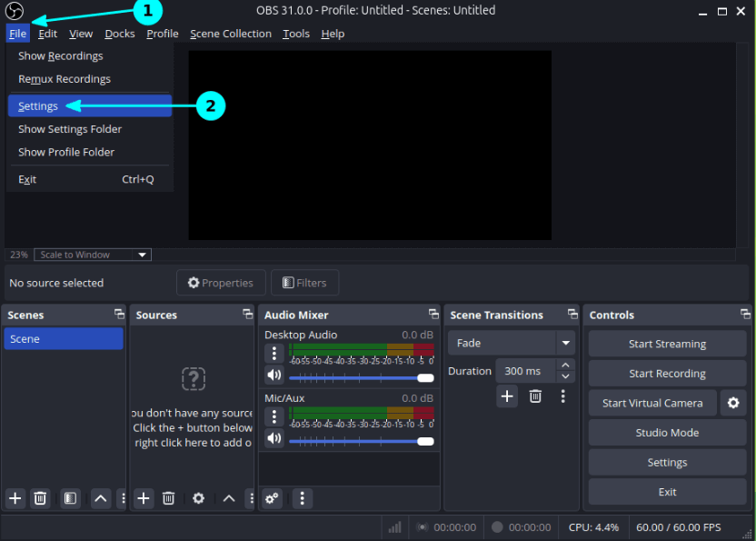This screenshot has height=541, width=756.
Task: Pop out the Controls dock
Action: (x=745, y=315)
